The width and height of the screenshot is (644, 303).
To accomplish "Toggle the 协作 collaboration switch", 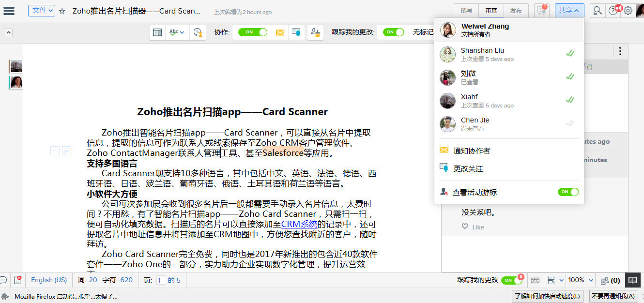I will pyautogui.click(x=253, y=32).
